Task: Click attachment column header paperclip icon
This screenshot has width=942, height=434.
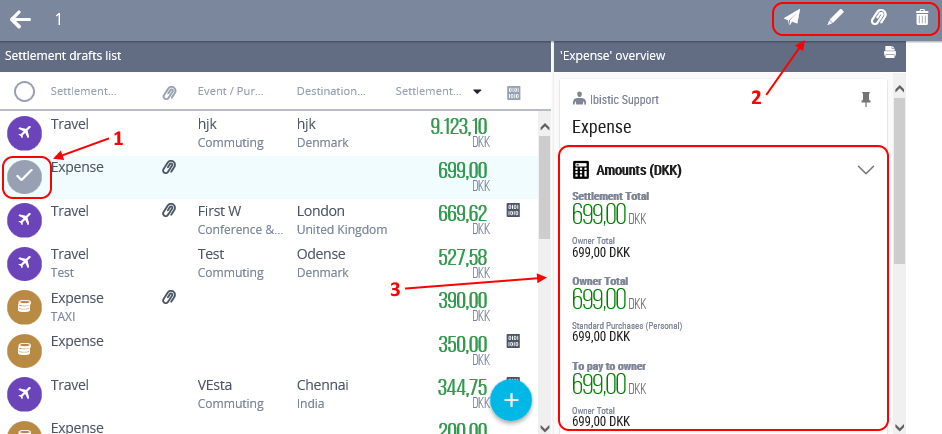Action: (x=169, y=93)
